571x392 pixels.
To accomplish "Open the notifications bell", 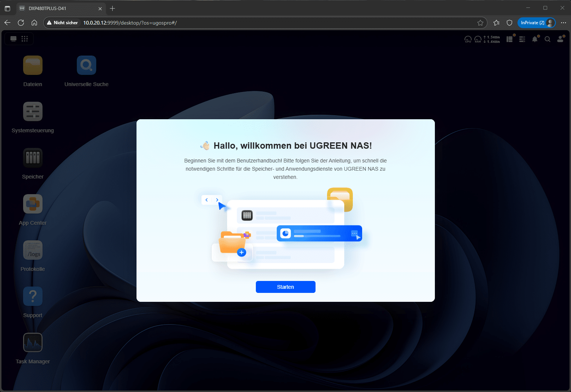I will (535, 39).
